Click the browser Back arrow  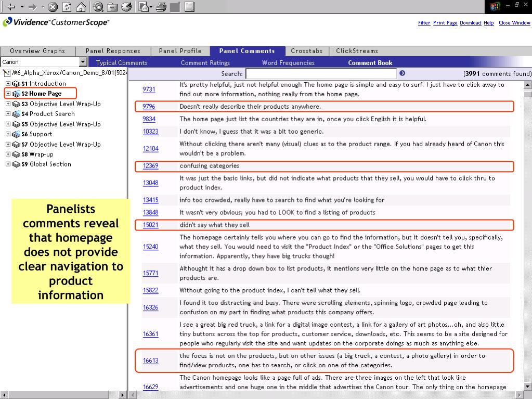11,7
